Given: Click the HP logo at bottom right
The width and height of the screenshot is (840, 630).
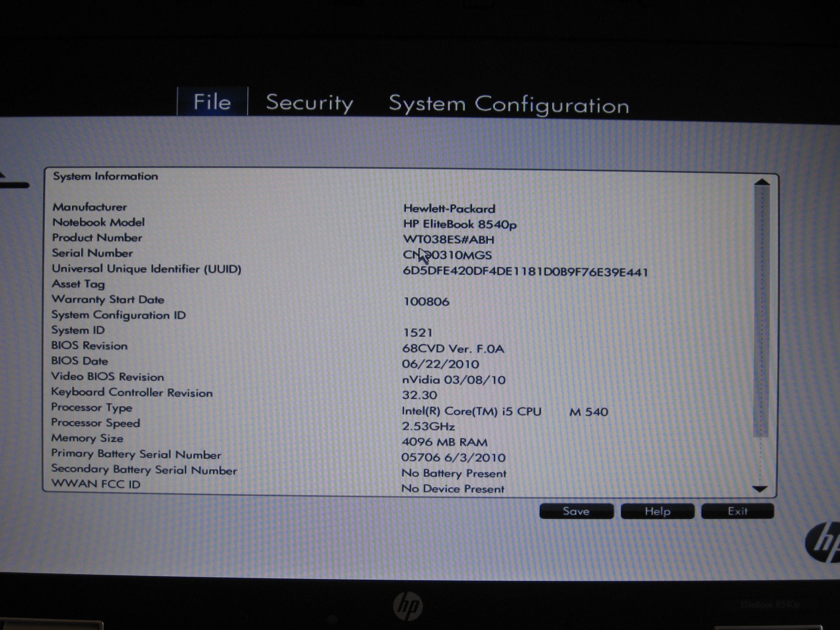Looking at the screenshot, I should (822, 542).
